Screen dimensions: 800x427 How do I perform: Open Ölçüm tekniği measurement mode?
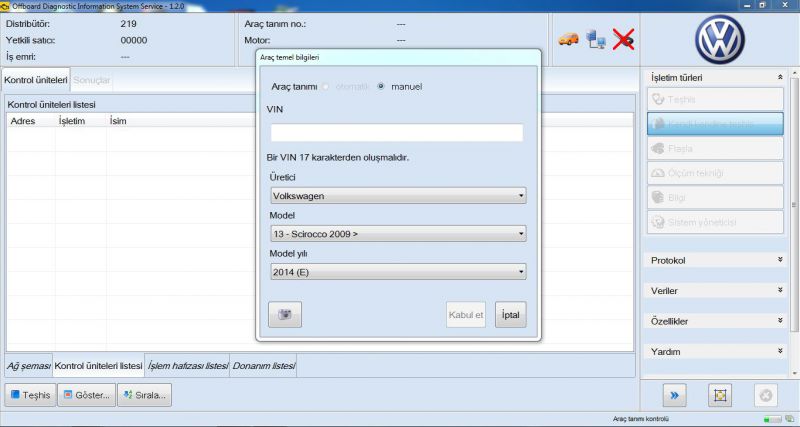[x=715, y=173]
